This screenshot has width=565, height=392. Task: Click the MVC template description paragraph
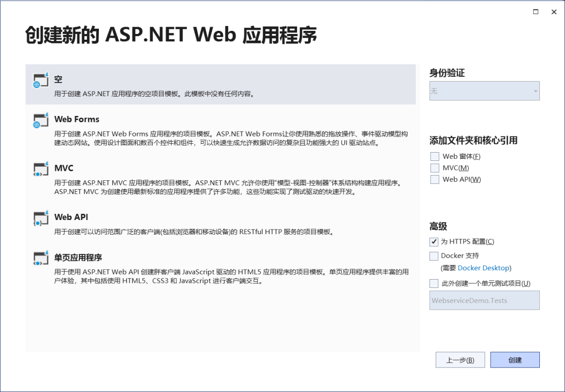[x=228, y=188]
